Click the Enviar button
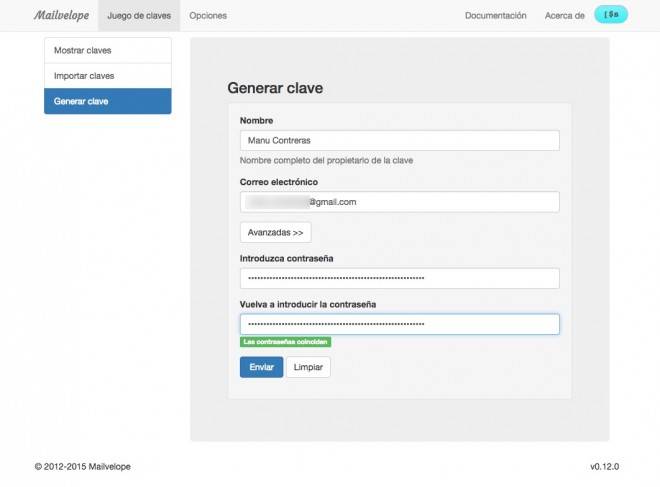This screenshot has height=487, width=660. pos(261,367)
